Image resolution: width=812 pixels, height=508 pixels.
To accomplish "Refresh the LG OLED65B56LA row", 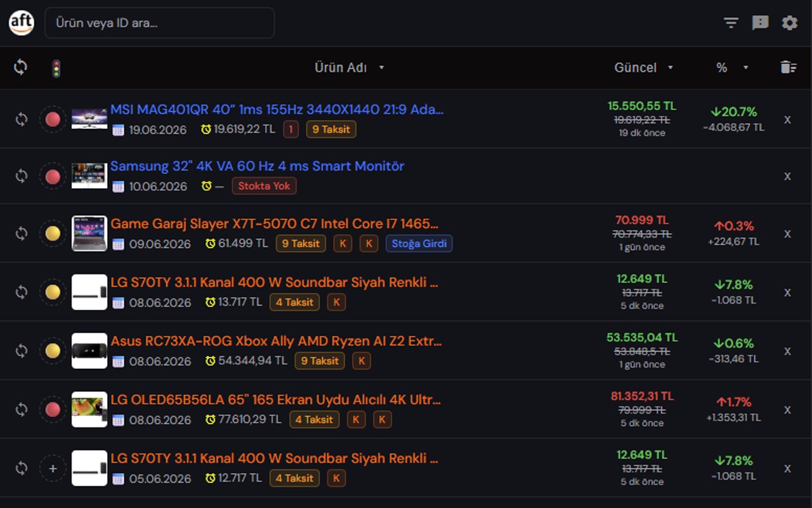I will [22, 410].
